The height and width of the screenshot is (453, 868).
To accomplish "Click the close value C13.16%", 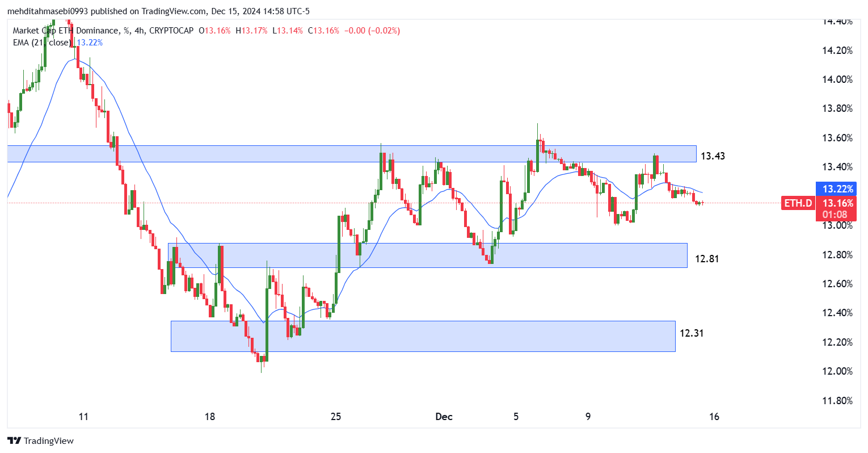I will (323, 31).
